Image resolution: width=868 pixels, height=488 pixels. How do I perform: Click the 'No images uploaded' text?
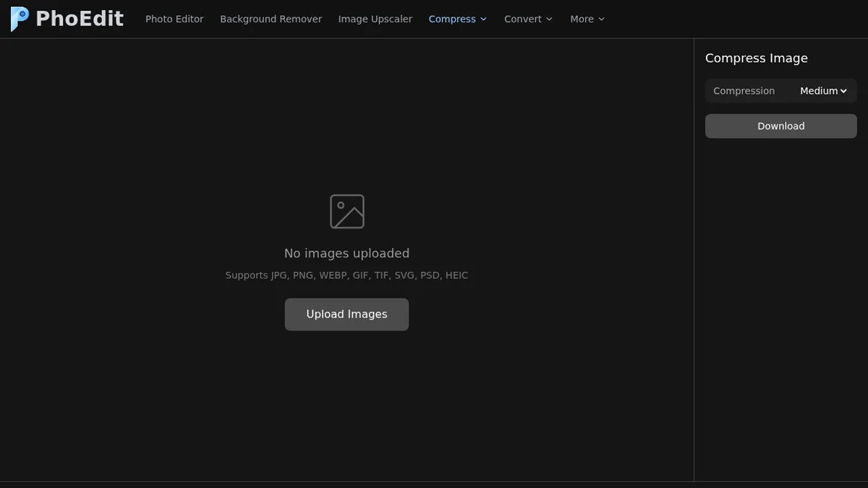coord(347,253)
